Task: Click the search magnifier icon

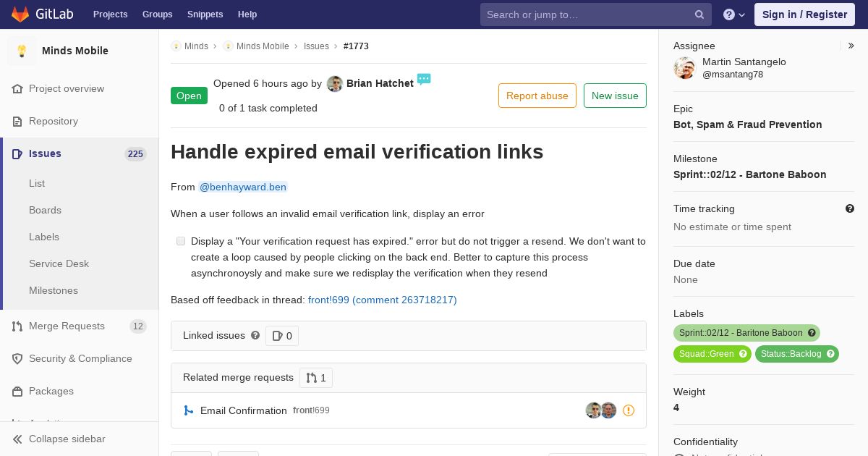Action: (699, 14)
